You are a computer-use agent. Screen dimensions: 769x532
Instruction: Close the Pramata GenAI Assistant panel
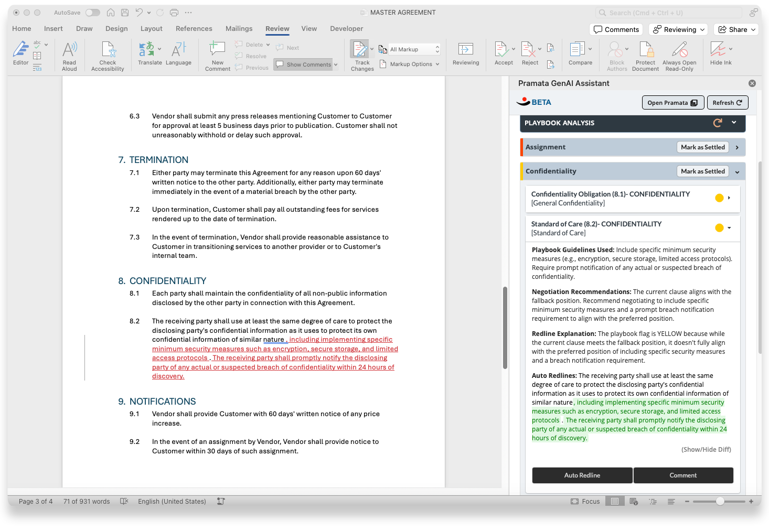pyautogui.click(x=752, y=83)
